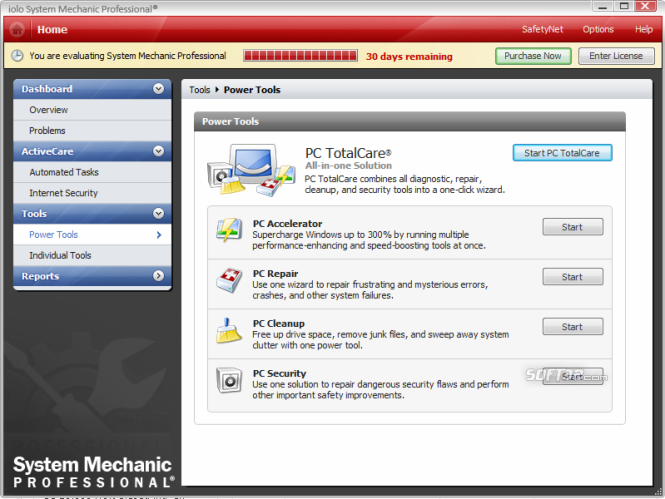Select Power Tools in sidebar
Viewport: 665px width, 499px height.
(92, 234)
